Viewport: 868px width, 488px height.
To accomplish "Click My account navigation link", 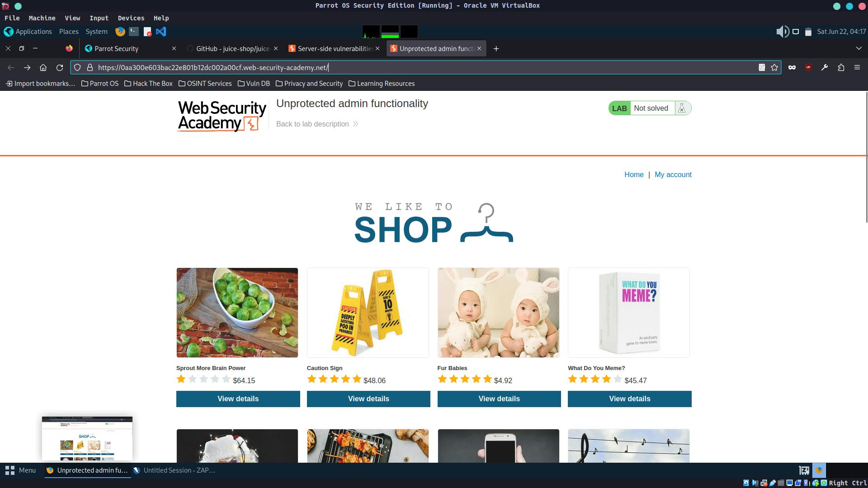I will [672, 174].
